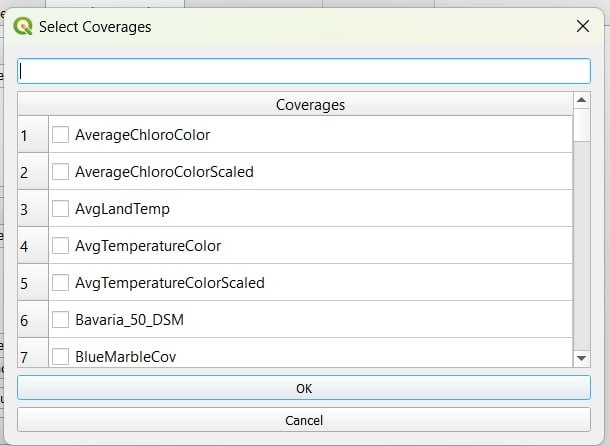Toggle the BlueMarbleCov checkbox
Screen dimensions: 610x446
tap(61, 355)
